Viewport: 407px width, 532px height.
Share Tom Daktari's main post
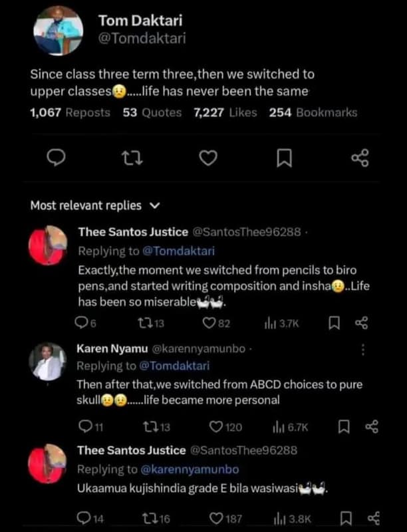tap(359, 158)
